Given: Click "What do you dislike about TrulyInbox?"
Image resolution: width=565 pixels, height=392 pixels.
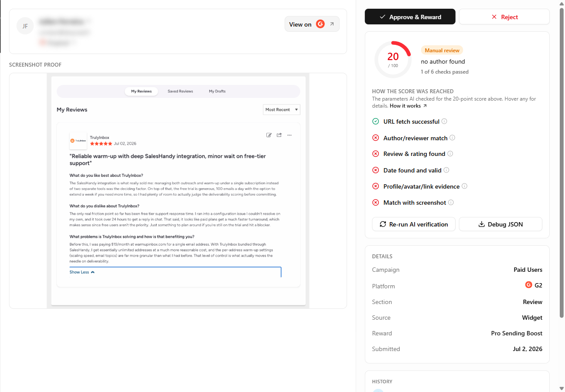Looking at the screenshot, I should pyautogui.click(x=105, y=206).
